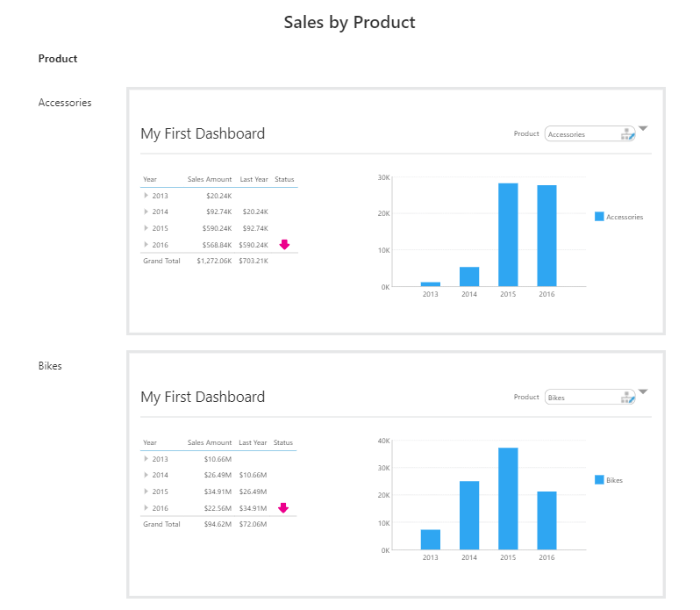Click the pink down-arrow status for Accessories 2016
This screenshot has width=700, height=610.
[284, 245]
